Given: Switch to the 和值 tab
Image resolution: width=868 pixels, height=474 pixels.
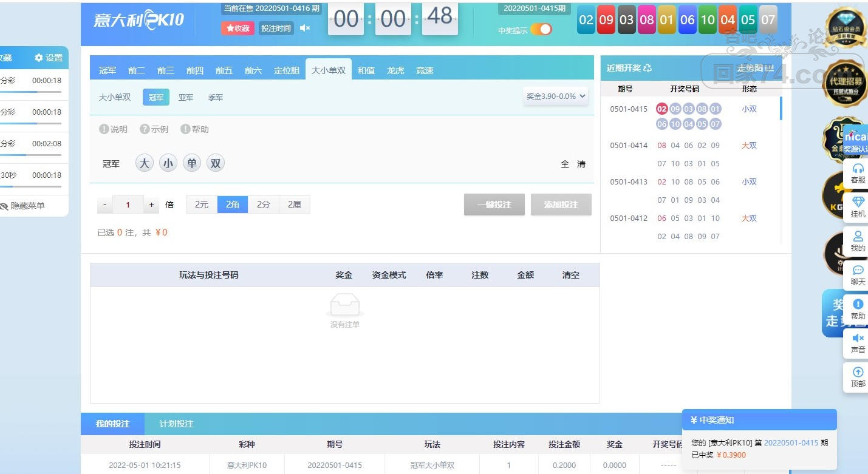Looking at the screenshot, I should pos(366,70).
